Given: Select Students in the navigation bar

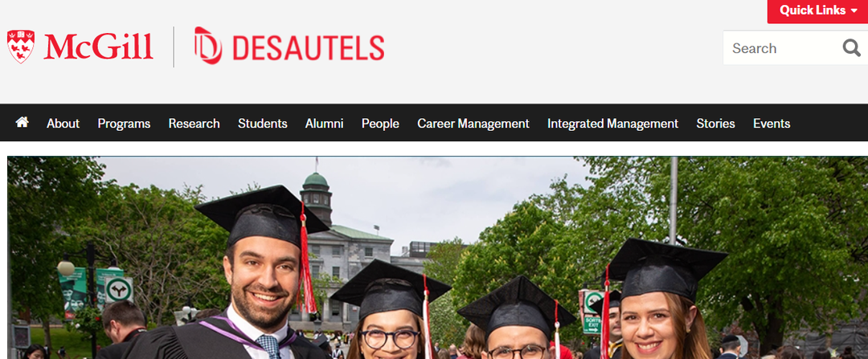Looking at the screenshot, I should (x=262, y=124).
